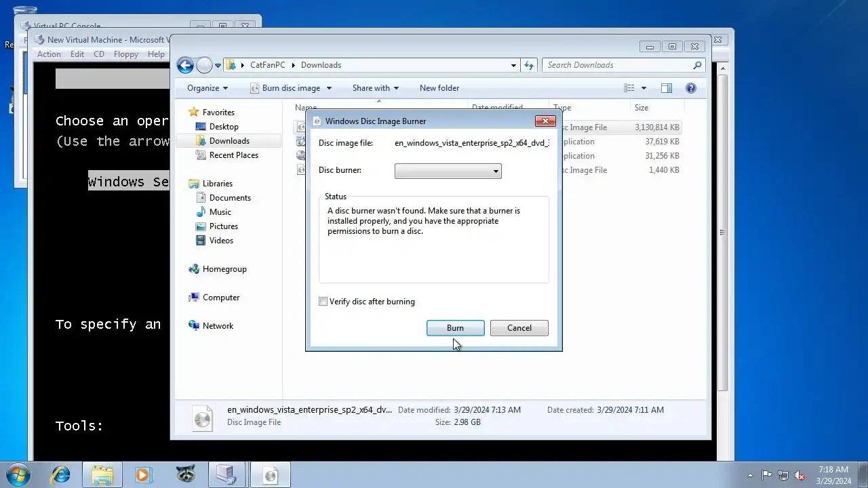The height and width of the screenshot is (488, 868).
Task: Expand the Burn disc image dropdown arrow
Action: point(329,88)
